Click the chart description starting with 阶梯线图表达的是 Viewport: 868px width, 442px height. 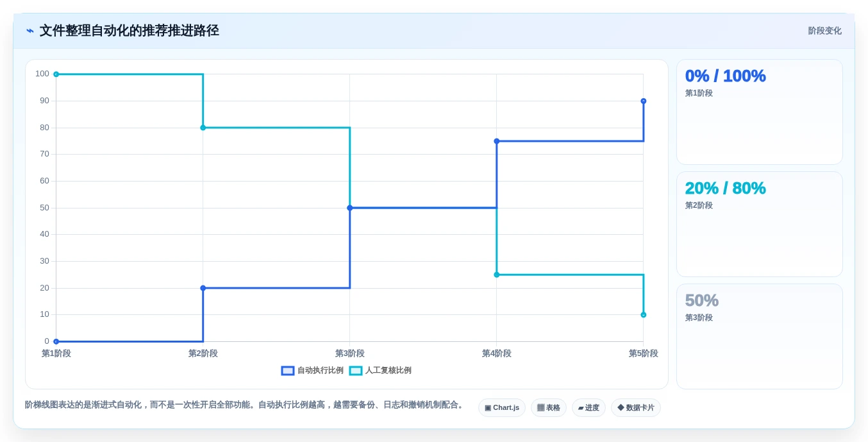tap(244, 405)
